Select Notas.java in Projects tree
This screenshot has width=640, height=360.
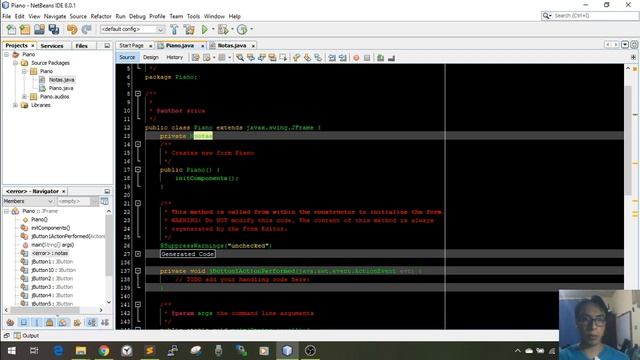click(61, 80)
